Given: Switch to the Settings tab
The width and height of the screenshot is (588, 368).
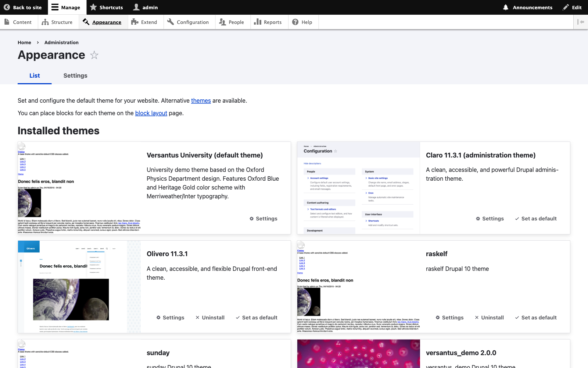Looking at the screenshot, I should (x=75, y=75).
